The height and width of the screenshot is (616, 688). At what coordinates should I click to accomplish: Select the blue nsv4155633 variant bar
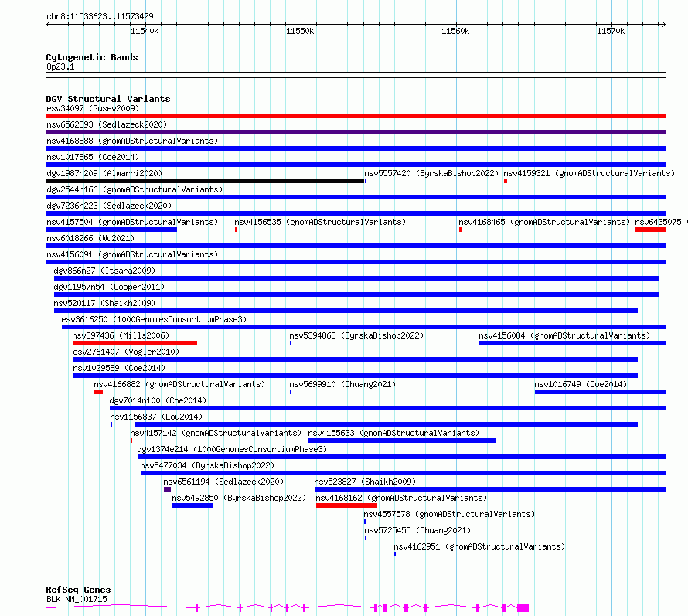402,441
